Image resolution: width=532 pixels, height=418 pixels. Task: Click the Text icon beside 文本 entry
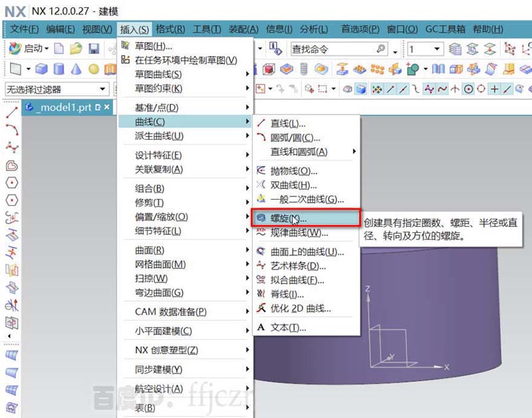click(x=261, y=327)
